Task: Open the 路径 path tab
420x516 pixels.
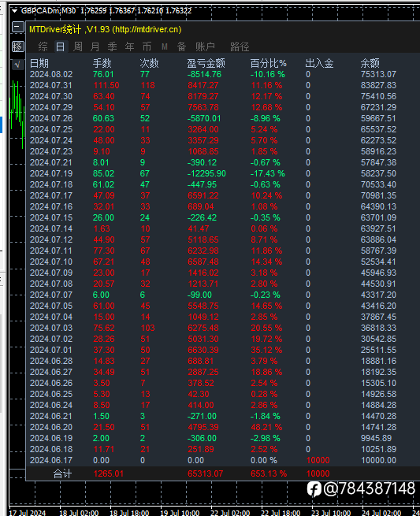Action: [x=240, y=46]
